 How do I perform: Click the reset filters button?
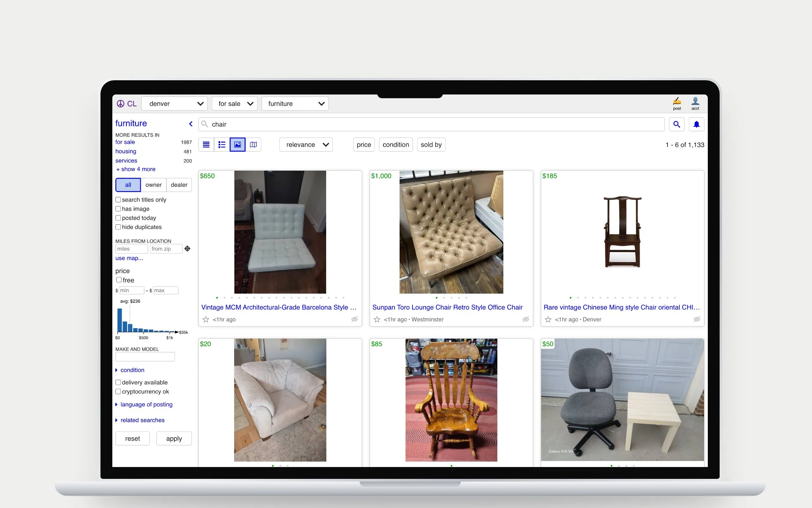(x=132, y=439)
